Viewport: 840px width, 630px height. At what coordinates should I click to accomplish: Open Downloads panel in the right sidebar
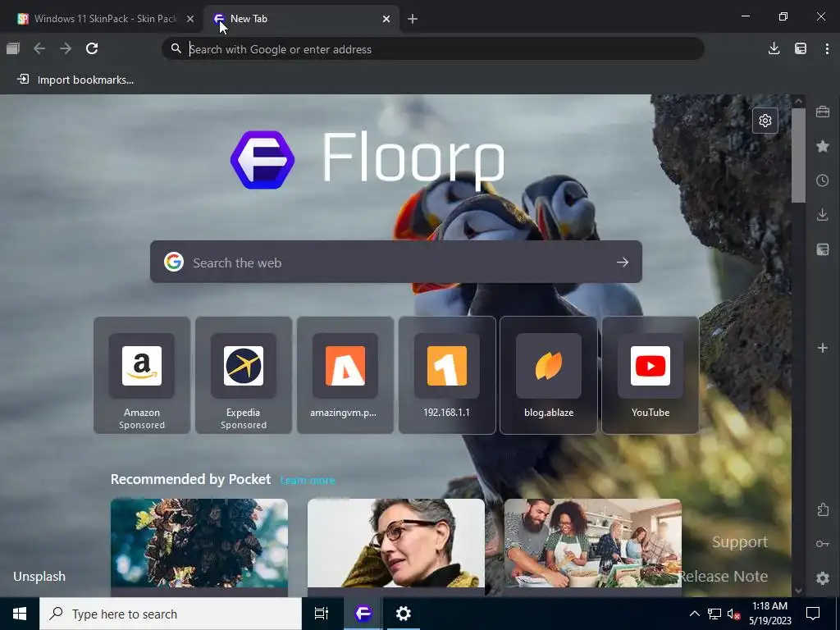[x=823, y=215]
